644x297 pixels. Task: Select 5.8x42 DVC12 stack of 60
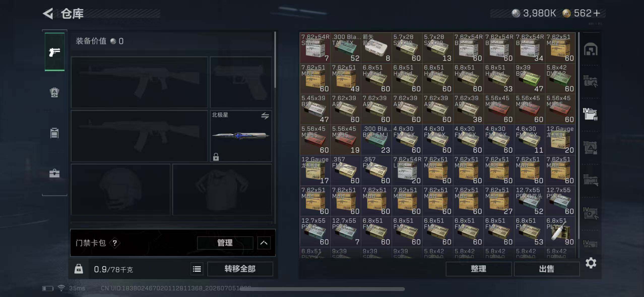coord(560,78)
